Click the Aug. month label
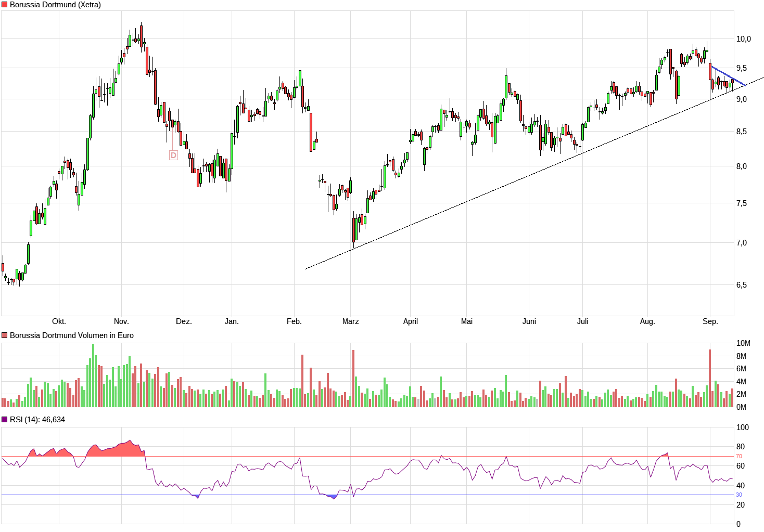Screen dimensions: 764x532 tap(647, 321)
